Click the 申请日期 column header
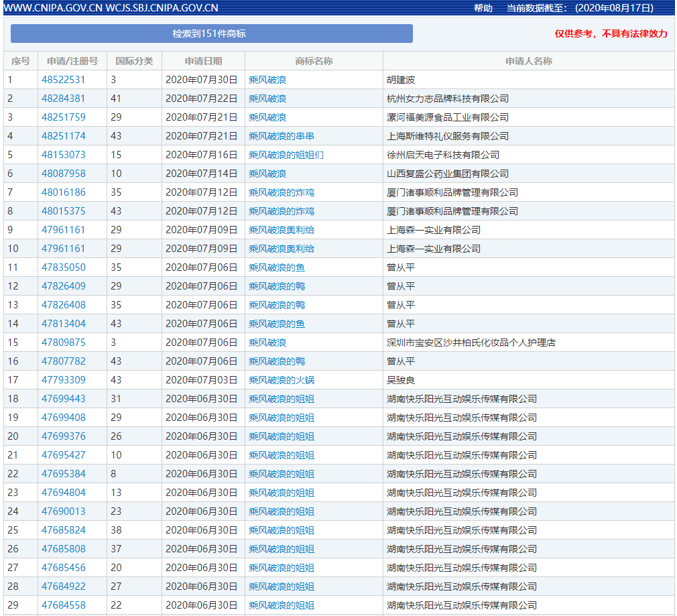677x616 pixels. [203, 61]
